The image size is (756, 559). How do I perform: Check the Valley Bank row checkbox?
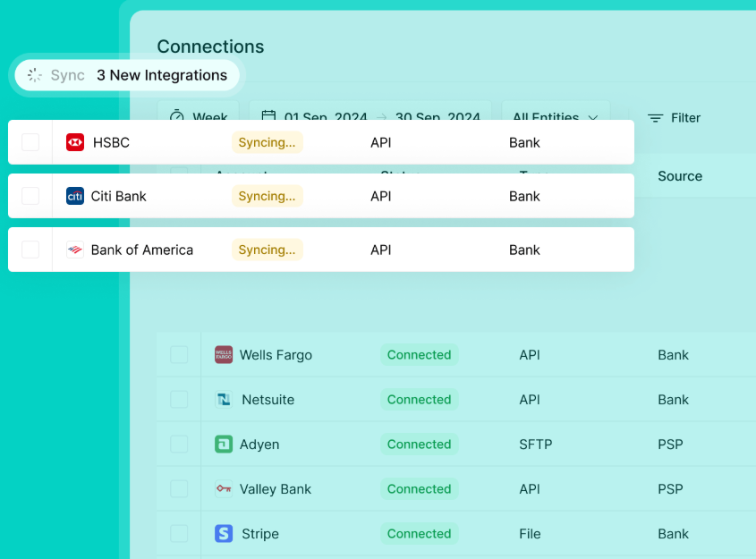(x=179, y=488)
